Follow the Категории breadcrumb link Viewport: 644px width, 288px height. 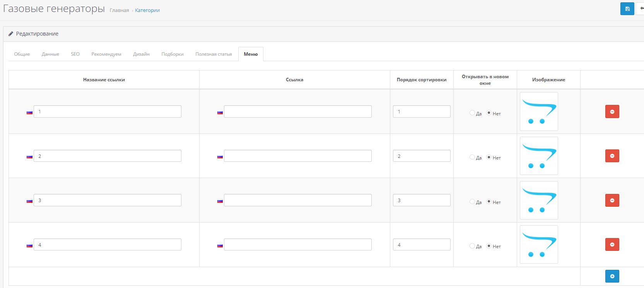point(147,10)
